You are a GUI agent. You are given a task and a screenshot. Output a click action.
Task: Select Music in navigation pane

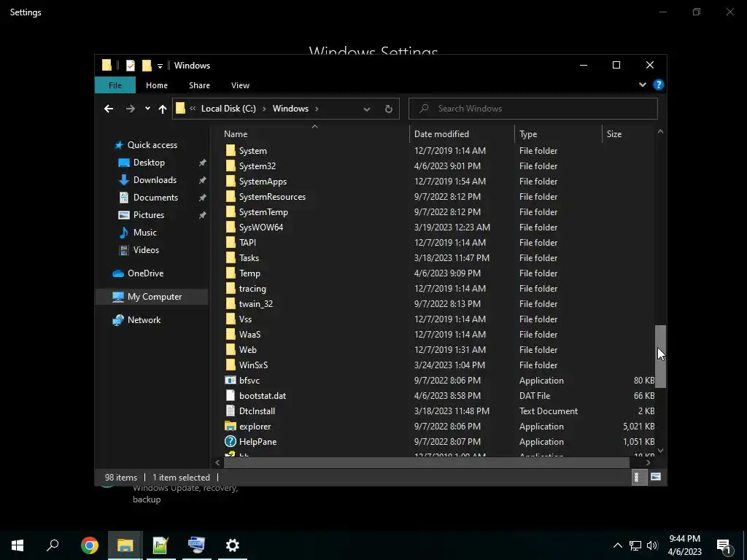[145, 233]
